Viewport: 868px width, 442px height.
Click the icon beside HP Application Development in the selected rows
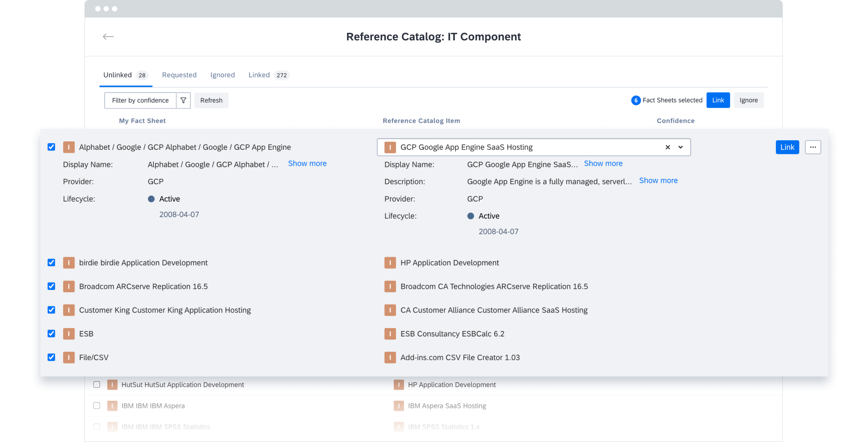[x=390, y=263]
